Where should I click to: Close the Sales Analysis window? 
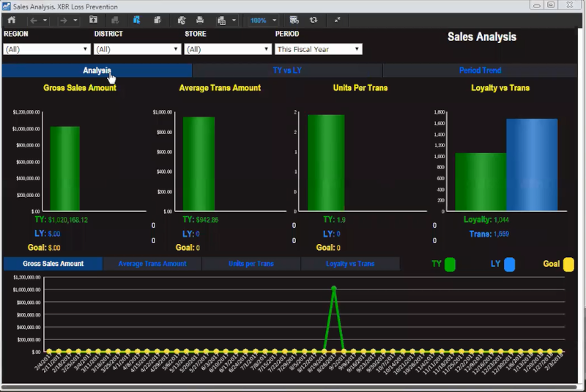click(570, 5)
